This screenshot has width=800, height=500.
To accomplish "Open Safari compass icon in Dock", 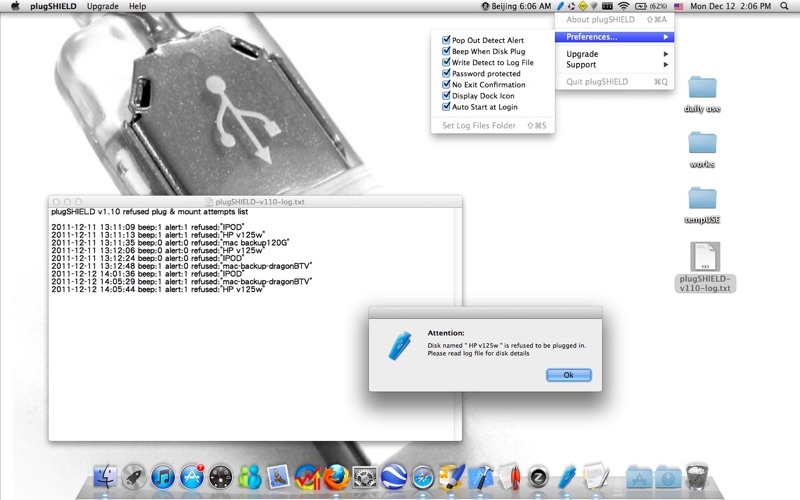I will tap(423, 478).
